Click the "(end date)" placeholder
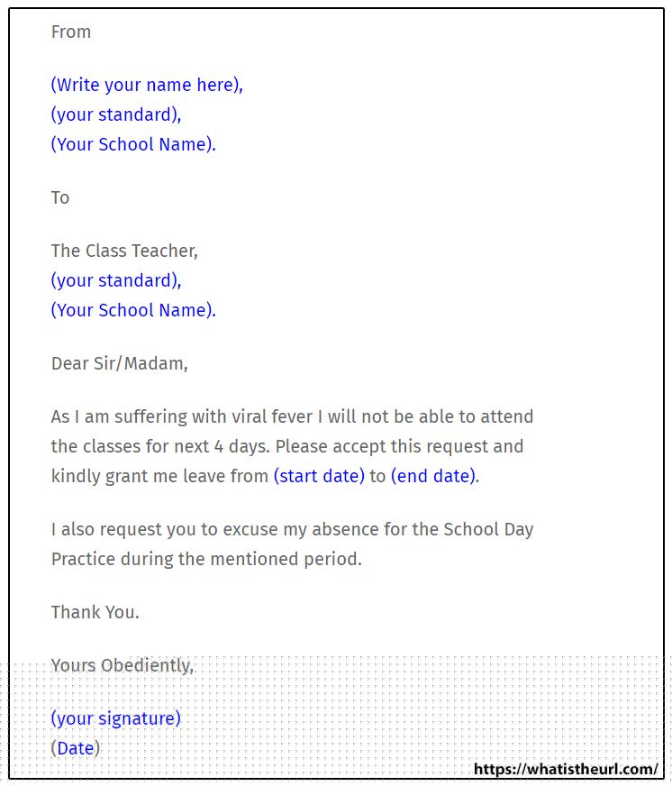Viewport: 672px width, 786px height. click(x=432, y=476)
